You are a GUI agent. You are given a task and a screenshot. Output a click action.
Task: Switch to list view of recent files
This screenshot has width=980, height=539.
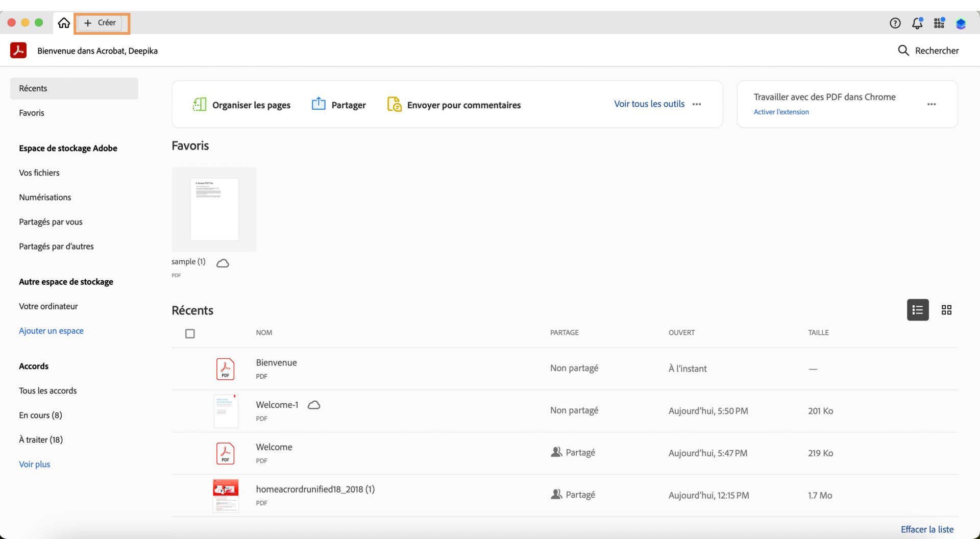tap(917, 310)
